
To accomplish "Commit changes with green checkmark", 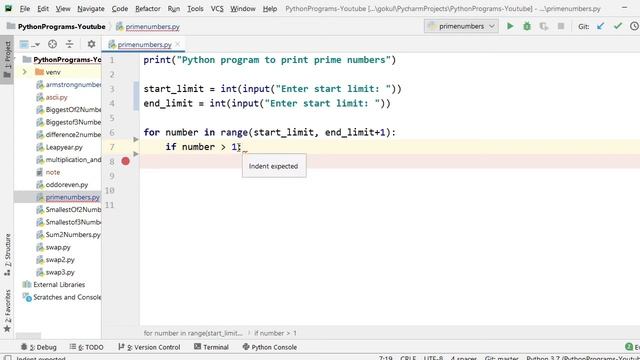I will (x=618, y=26).
